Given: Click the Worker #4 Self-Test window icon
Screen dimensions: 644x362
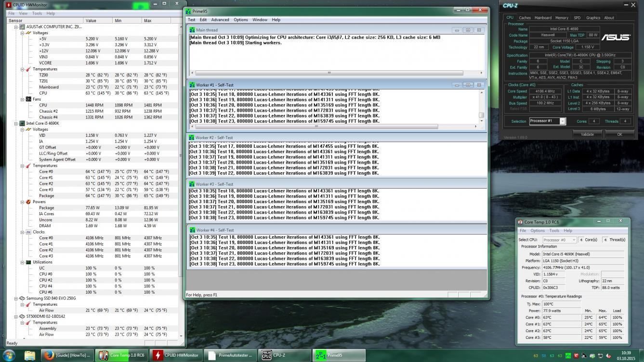Looking at the screenshot, I should tap(193, 230).
